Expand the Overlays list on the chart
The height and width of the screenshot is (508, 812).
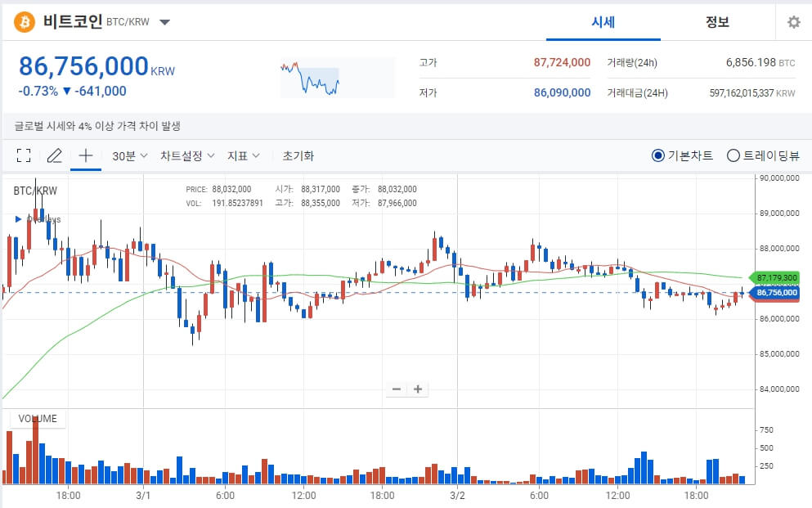point(18,218)
